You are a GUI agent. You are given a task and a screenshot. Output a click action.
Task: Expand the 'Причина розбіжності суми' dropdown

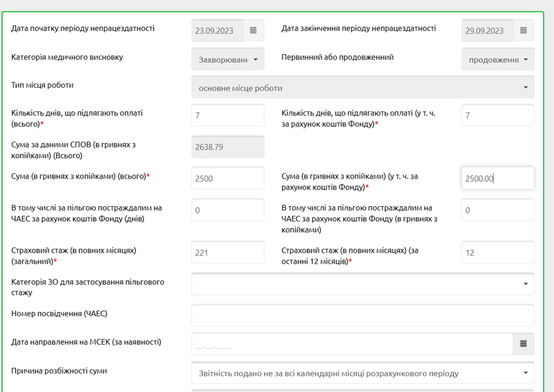point(363,373)
